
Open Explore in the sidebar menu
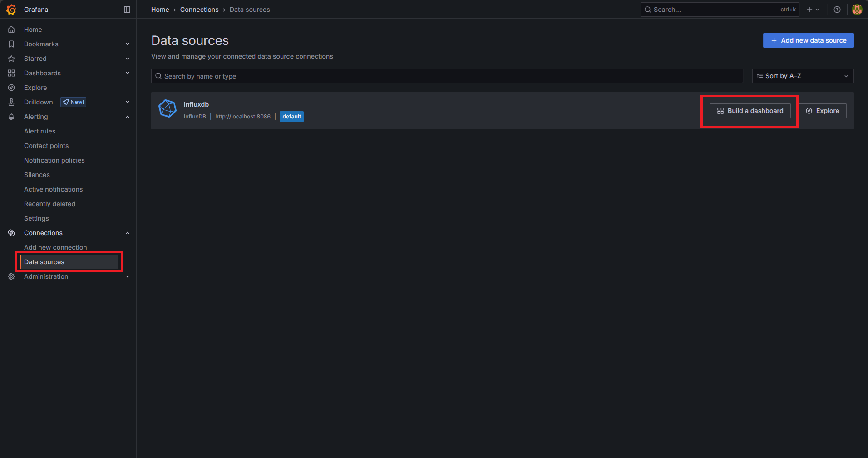tap(35, 88)
